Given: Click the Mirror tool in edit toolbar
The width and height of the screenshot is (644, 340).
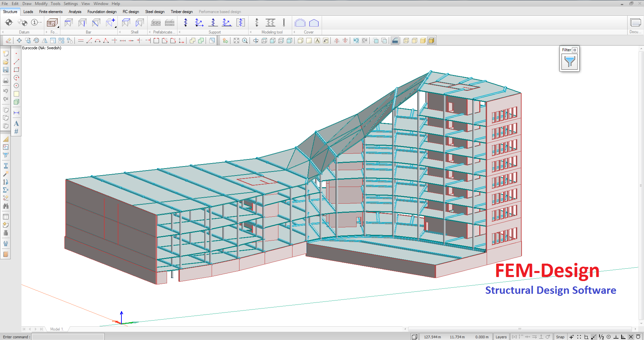Looking at the screenshot, I should pyautogui.click(x=45, y=41).
